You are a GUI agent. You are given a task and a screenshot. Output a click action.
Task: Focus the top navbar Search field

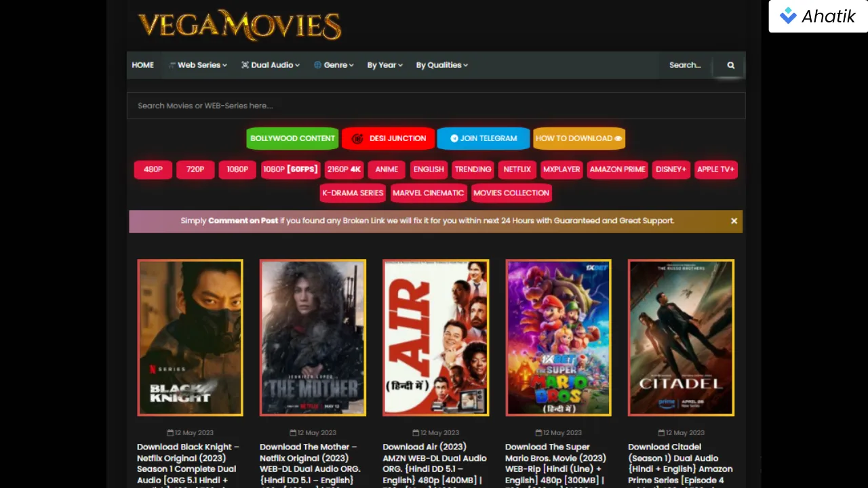coord(686,65)
